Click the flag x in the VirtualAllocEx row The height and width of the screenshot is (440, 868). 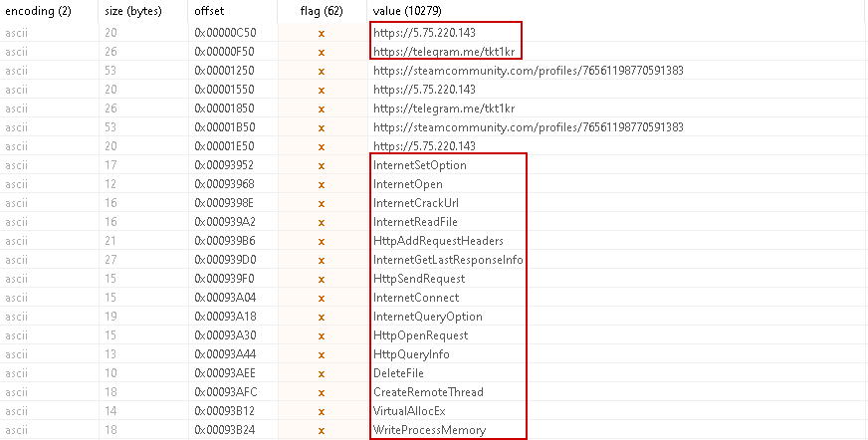pos(322,411)
